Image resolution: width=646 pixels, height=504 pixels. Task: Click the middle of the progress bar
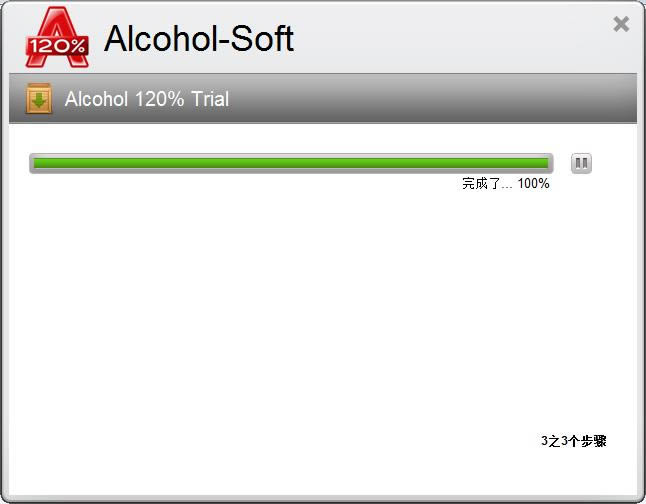(x=291, y=163)
